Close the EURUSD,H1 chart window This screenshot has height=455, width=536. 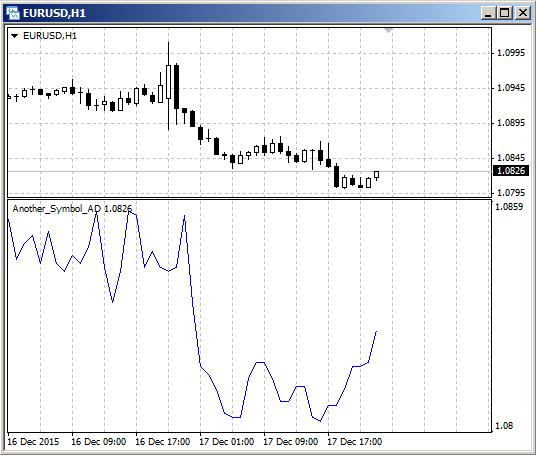[523, 13]
